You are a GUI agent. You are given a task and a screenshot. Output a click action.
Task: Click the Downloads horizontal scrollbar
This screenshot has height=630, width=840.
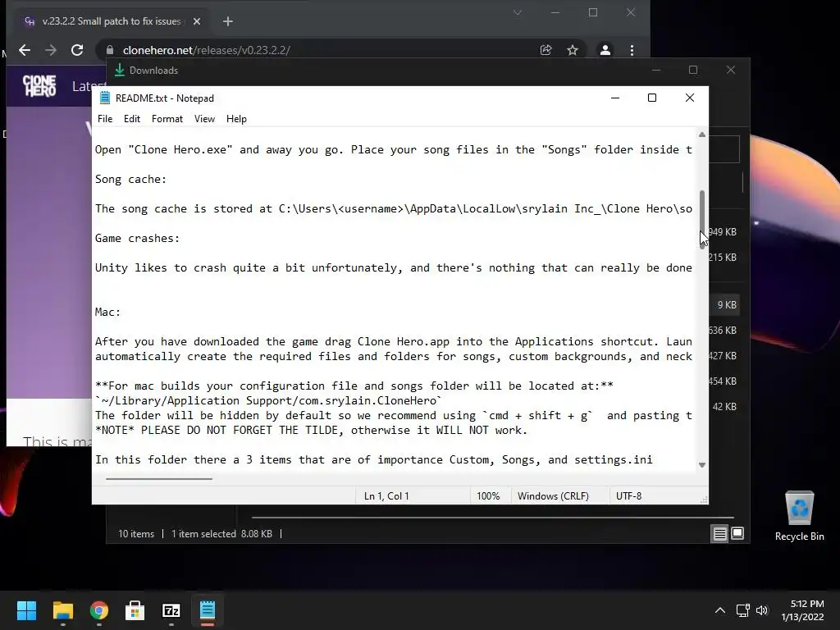(x=492, y=518)
